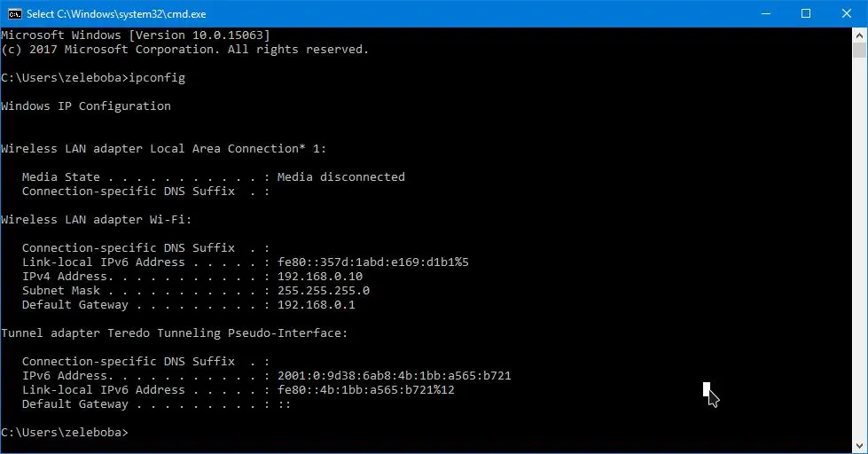Click the Default Gateway value 192.168.0.1
This screenshot has width=868, height=454.
coord(317,304)
